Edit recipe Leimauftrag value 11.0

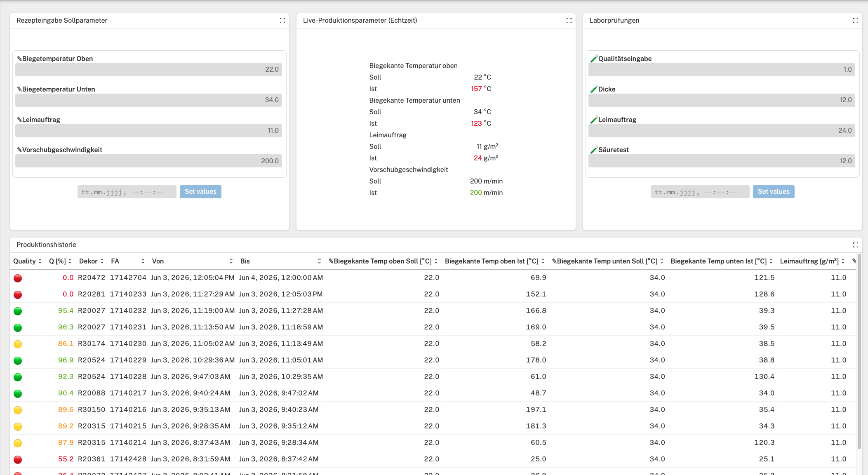click(148, 131)
